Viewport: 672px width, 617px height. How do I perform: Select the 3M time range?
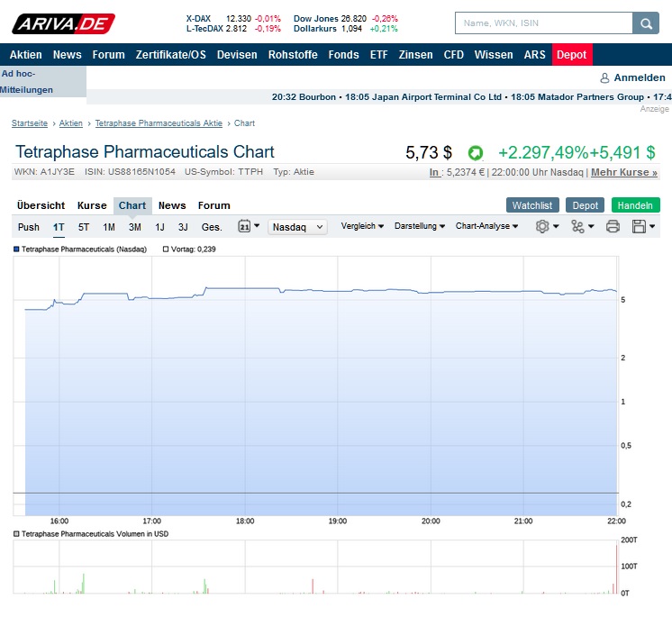(x=135, y=227)
